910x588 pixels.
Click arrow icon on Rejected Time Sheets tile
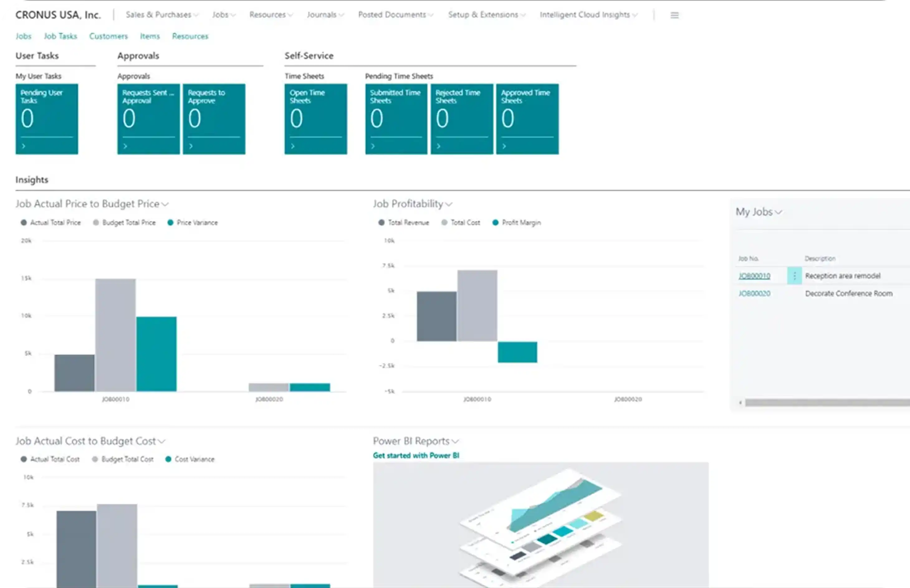[438, 146]
